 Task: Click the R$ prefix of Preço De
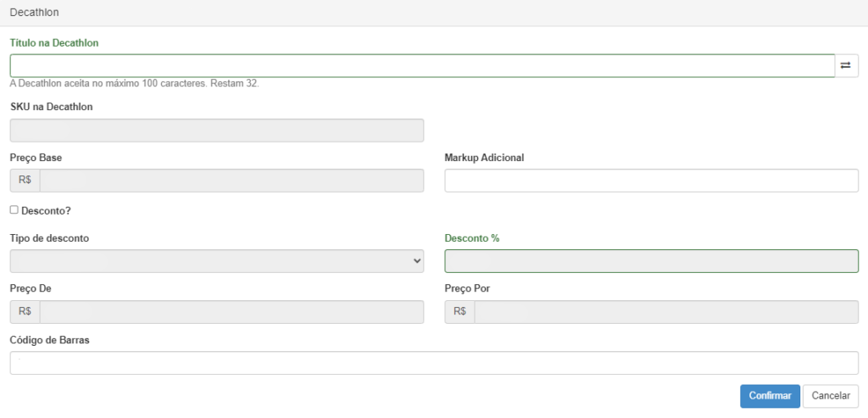25,312
